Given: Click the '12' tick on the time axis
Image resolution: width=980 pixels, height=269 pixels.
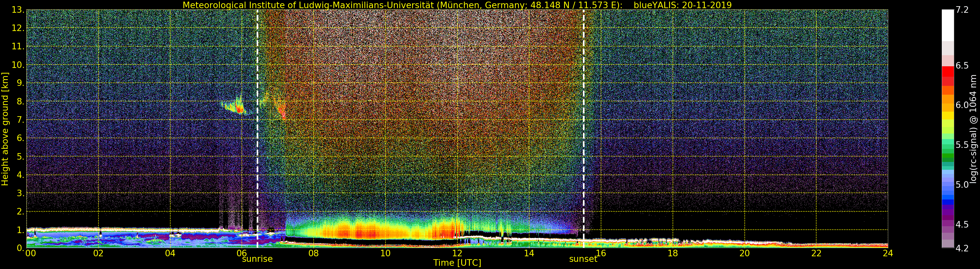Looking at the screenshot, I should (457, 253).
